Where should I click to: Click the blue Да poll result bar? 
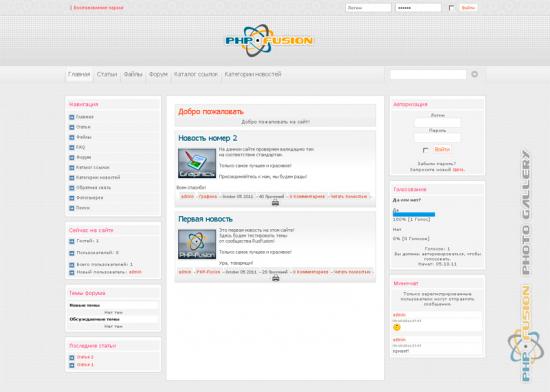(414, 214)
